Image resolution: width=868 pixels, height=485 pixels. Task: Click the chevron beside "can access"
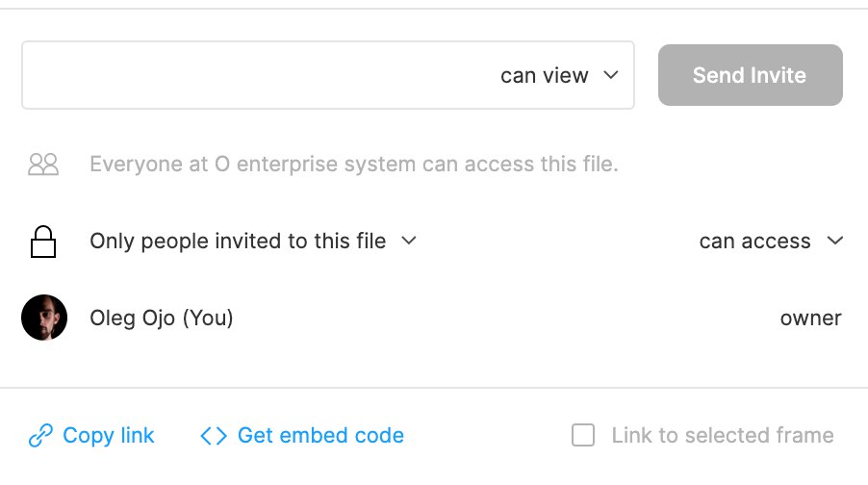pyautogui.click(x=834, y=241)
